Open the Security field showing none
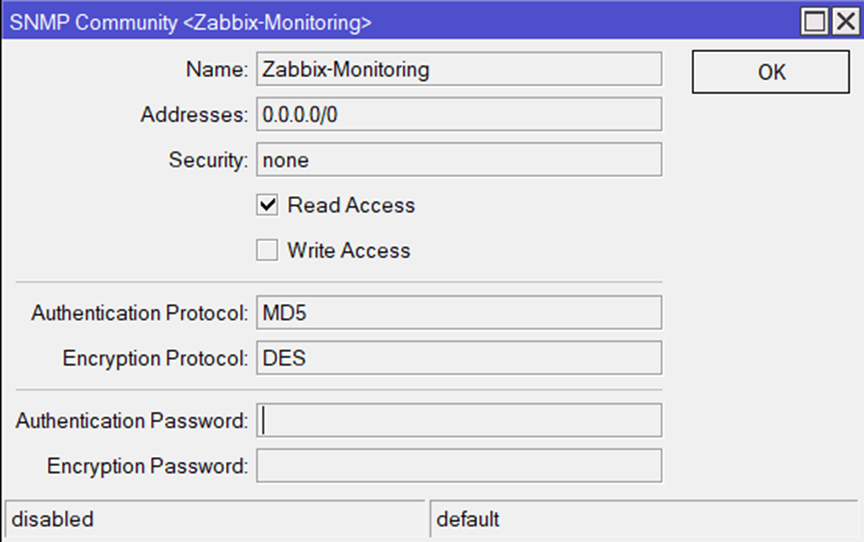Viewport: 864px width, 542px height. [459, 160]
